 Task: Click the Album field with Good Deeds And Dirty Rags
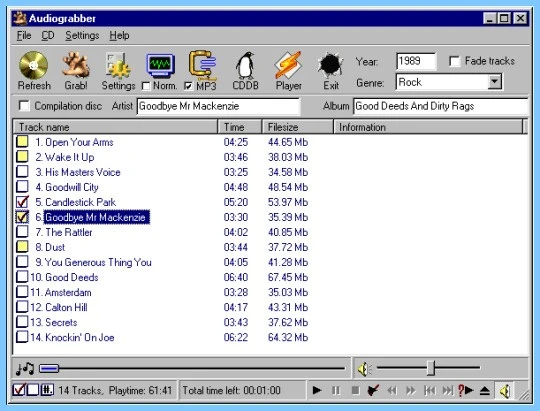pos(440,106)
